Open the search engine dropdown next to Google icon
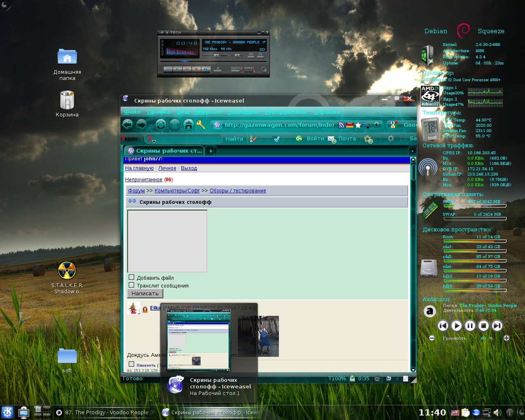 coord(400,125)
